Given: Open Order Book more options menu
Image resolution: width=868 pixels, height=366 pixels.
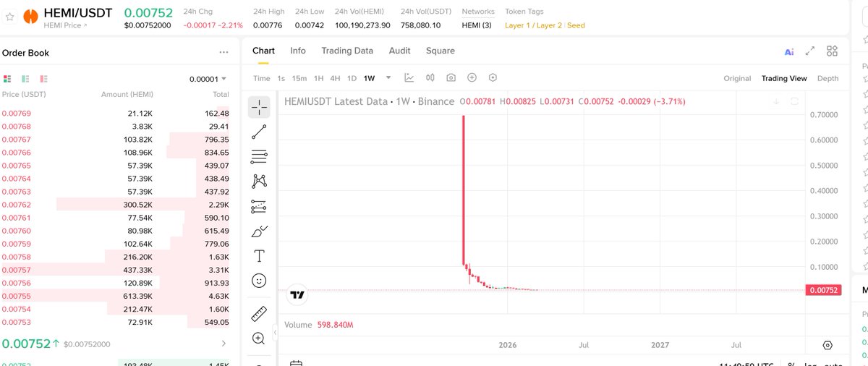Looking at the screenshot, I should (x=224, y=53).
